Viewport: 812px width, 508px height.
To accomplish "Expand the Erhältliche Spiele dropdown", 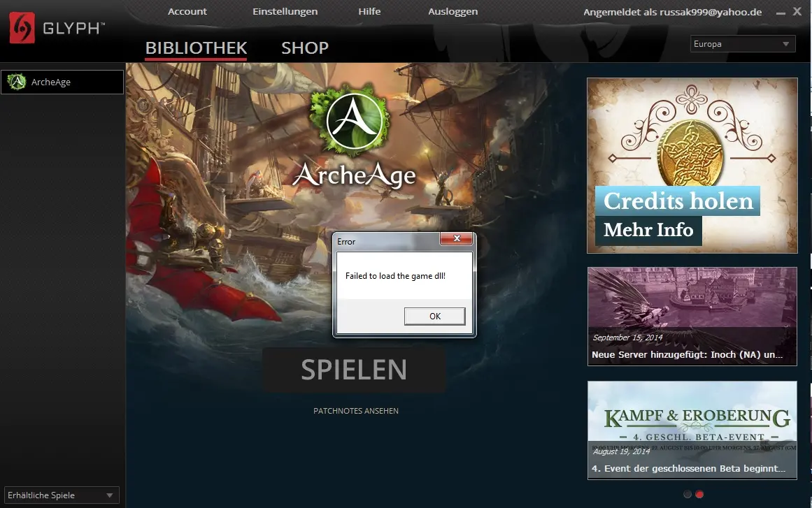I will coord(62,495).
